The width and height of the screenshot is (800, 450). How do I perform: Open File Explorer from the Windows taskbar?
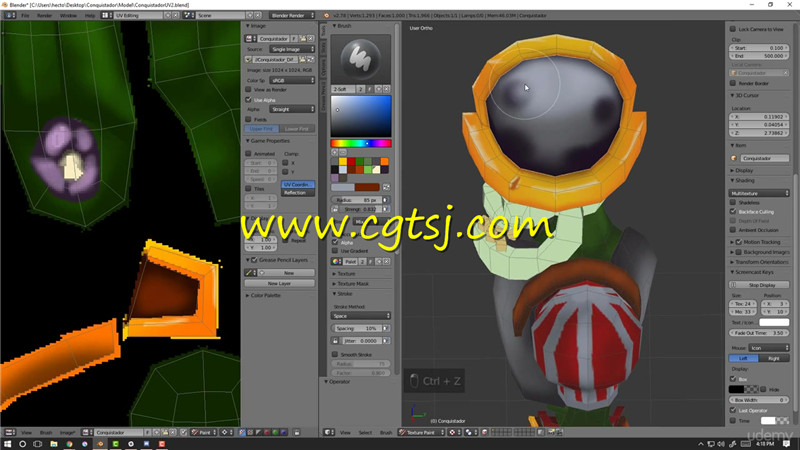(54, 444)
